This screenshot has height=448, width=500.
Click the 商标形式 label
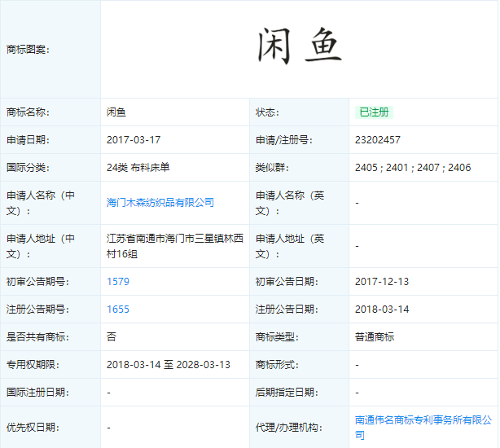pos(277,365)
